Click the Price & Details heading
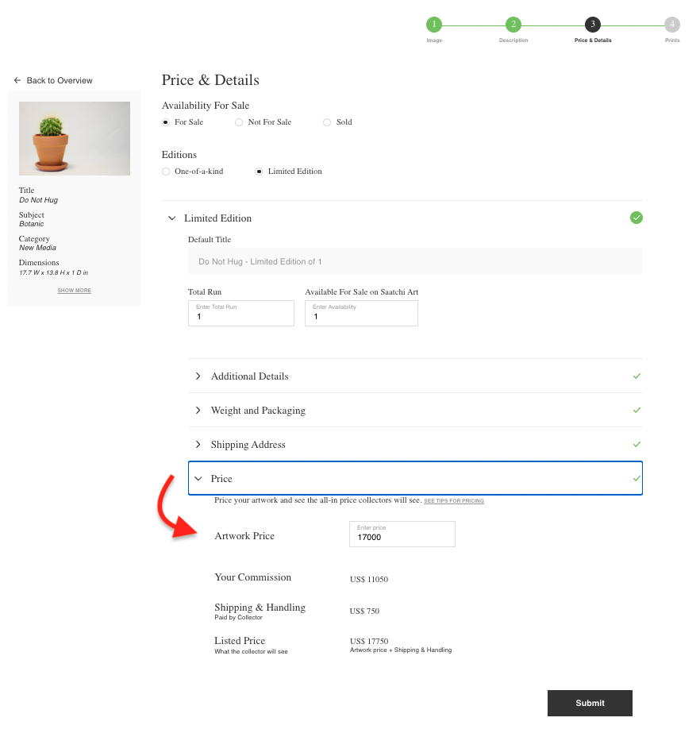 (x=210, y=80)
